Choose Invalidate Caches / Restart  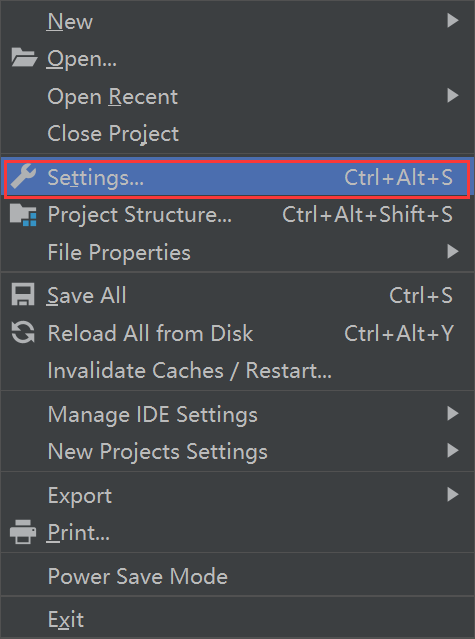coord(238,370)
